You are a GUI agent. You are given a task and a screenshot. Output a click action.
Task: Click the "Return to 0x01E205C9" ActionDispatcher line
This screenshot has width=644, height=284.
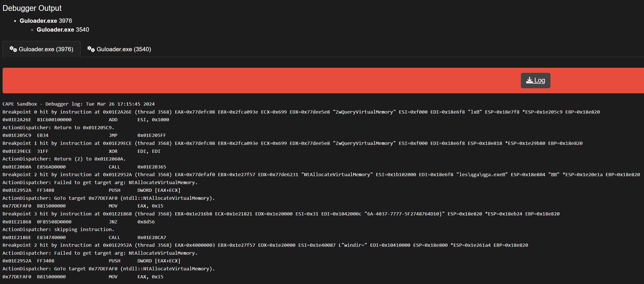pos(58,128)
